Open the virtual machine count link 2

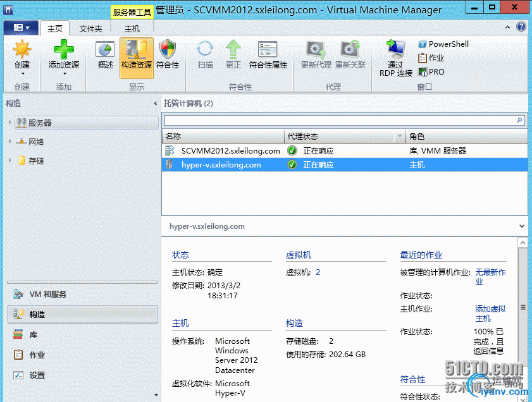tap(318, 272)
